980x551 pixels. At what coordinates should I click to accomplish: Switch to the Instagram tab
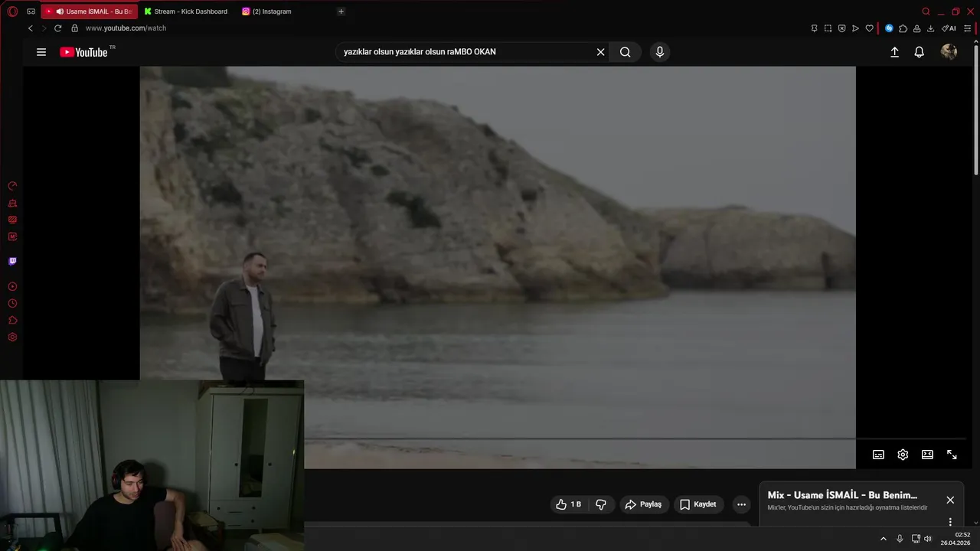click(x=266, y=11)
